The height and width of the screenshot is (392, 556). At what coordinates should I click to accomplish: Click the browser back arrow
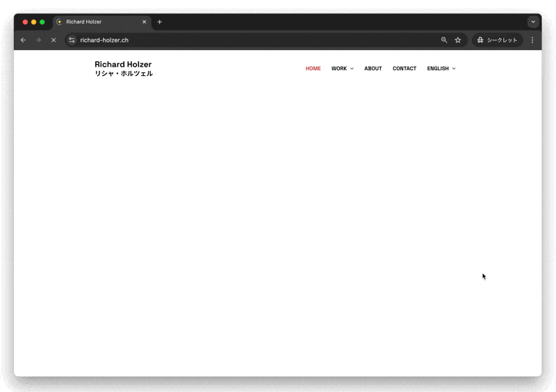pos(23,40)
